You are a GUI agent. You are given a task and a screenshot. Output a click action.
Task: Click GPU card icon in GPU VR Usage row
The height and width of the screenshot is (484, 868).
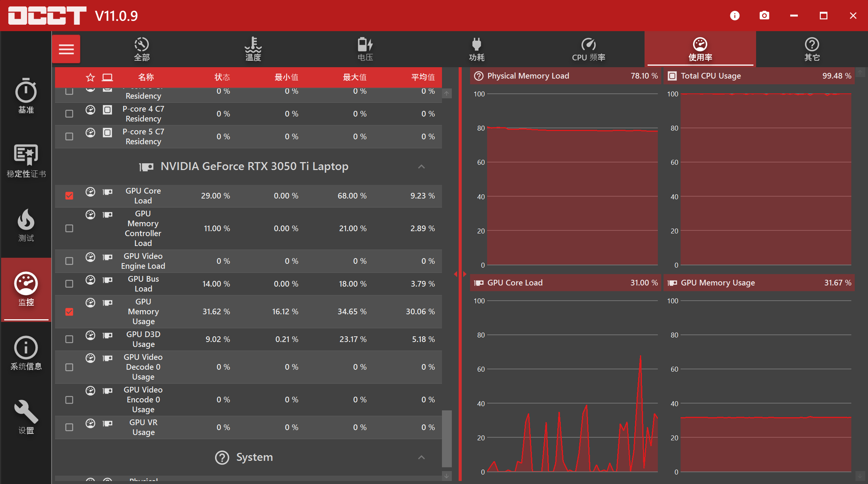pos(107,423)
